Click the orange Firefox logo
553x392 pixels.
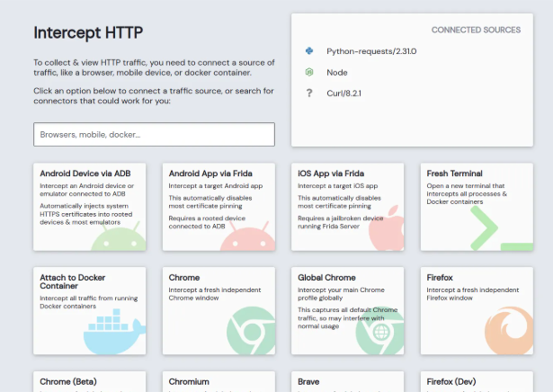[509, 331]
